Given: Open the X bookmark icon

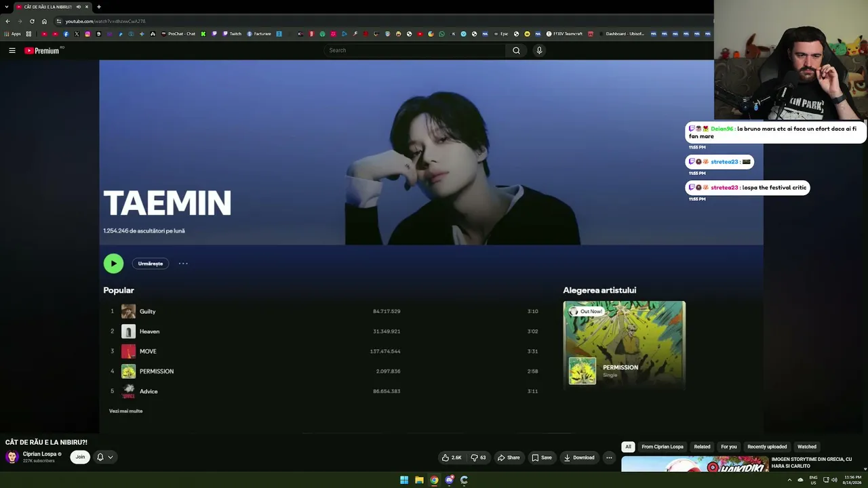Looking at the screenshot, I should point(77,34).
